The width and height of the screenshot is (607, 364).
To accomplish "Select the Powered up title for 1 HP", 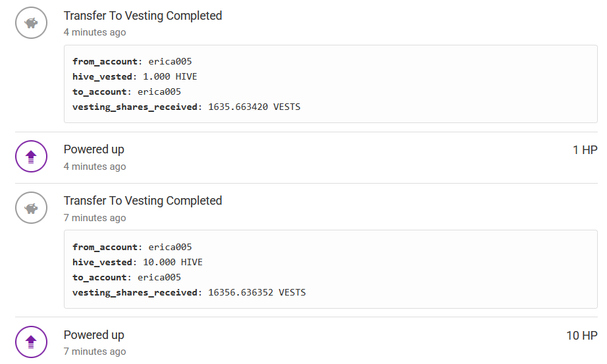I will 94,149.
